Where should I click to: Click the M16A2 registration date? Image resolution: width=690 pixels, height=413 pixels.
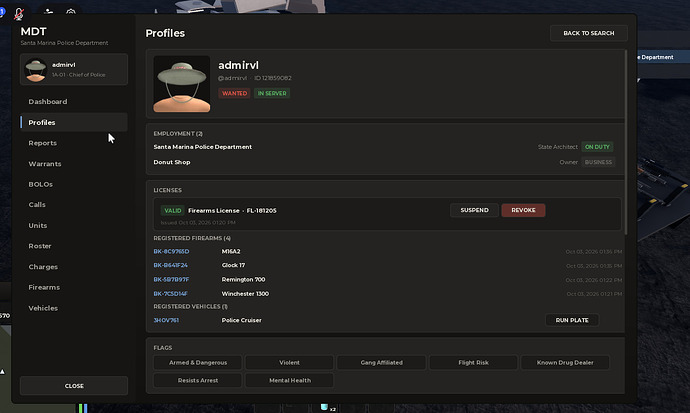tap(594, 252)
